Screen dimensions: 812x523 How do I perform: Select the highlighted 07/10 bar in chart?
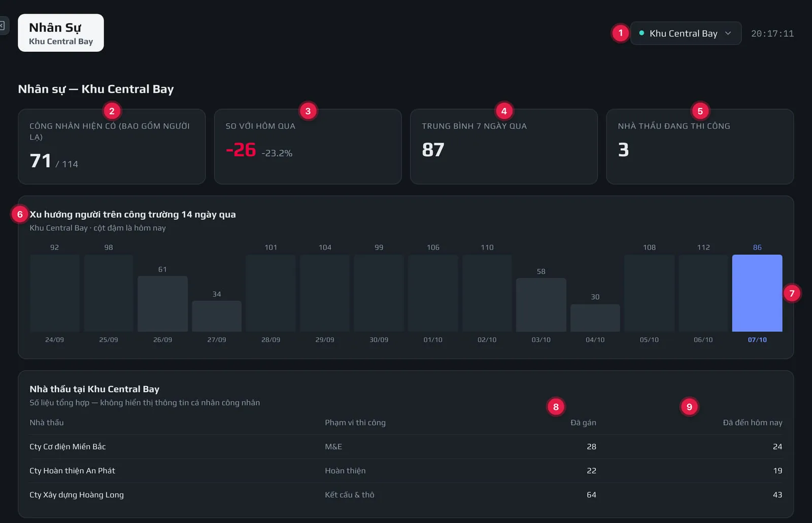point(757,293)
